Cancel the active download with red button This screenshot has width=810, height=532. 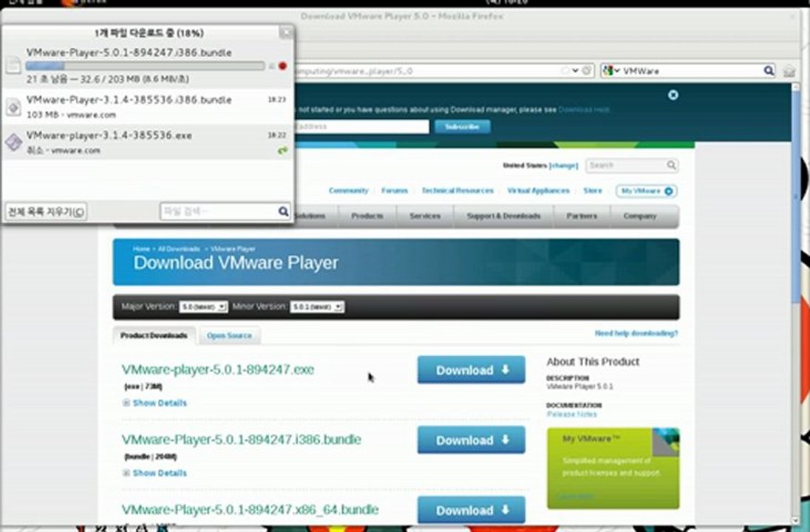point(282,66)
